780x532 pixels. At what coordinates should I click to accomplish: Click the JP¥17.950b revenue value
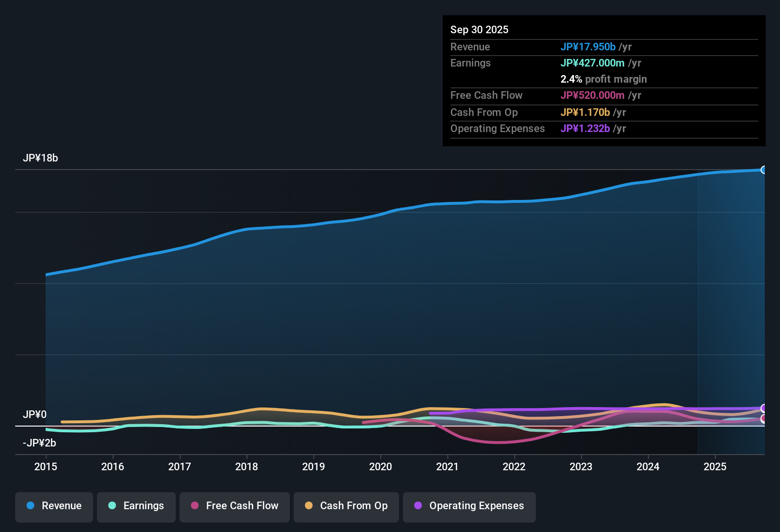[x=588, y=47]
